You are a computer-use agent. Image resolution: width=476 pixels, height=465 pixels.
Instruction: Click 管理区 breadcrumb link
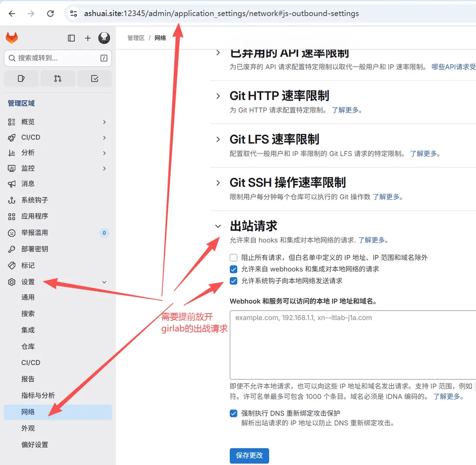(136, 38)
